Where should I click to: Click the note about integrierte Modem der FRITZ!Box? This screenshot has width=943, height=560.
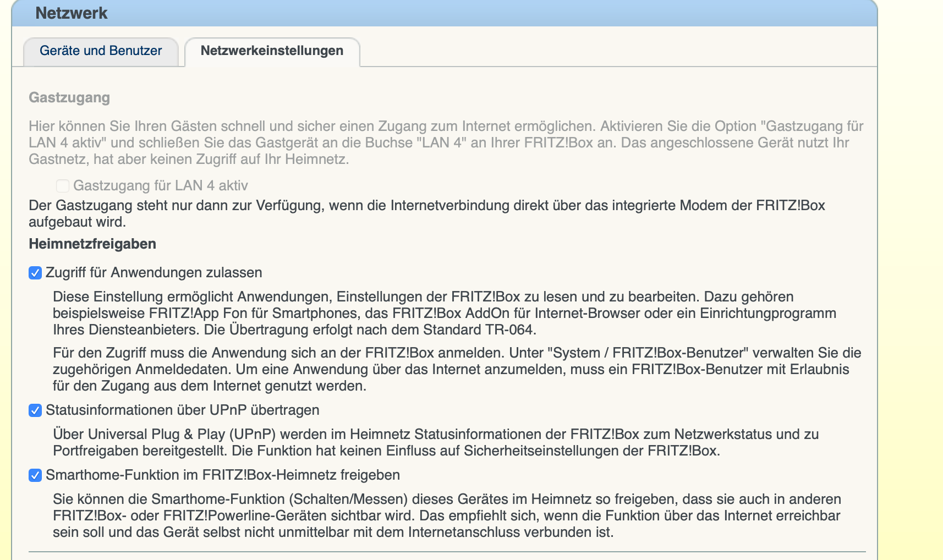coord(427,214)
